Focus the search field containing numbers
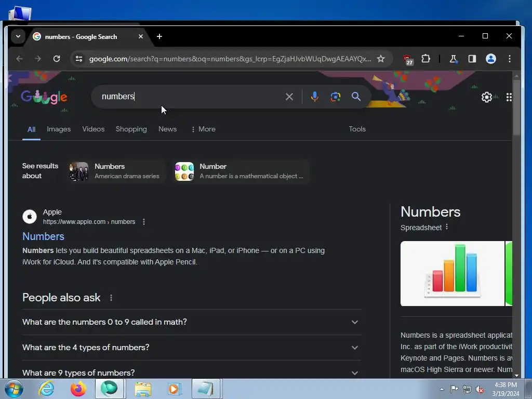This screenshot has width=532, height=399. 190,97
